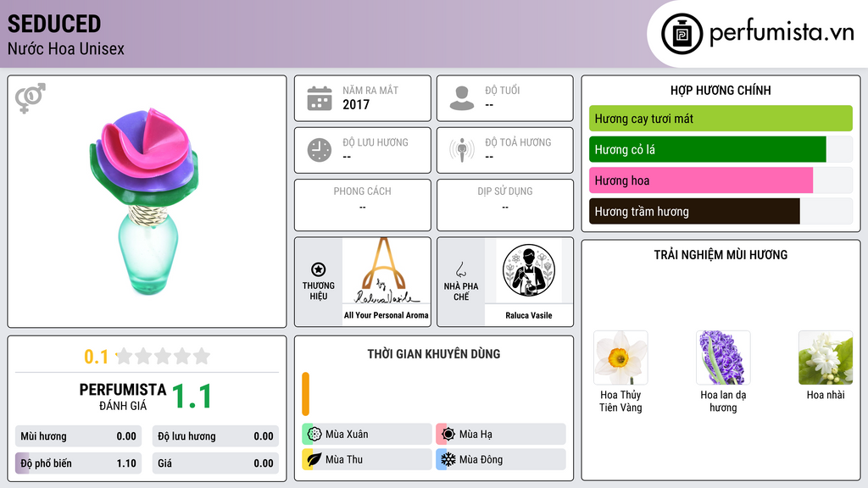Click the perfumista.vn site name
The image size is (868, 488).
click(x=782, y=33)
